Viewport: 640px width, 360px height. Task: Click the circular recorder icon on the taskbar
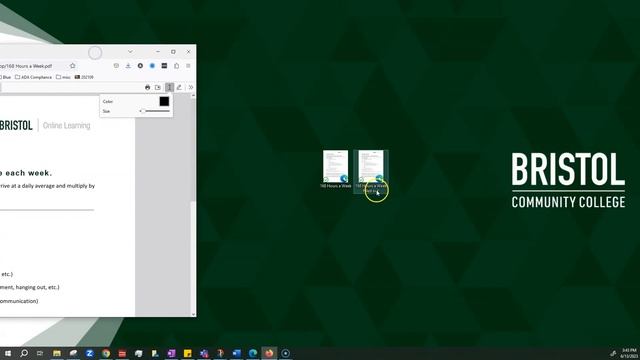(286, 353)
